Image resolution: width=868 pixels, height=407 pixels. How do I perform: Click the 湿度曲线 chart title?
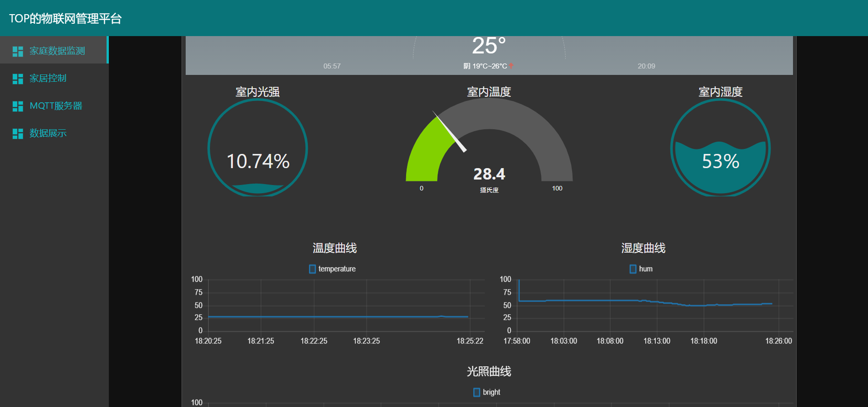643,248
